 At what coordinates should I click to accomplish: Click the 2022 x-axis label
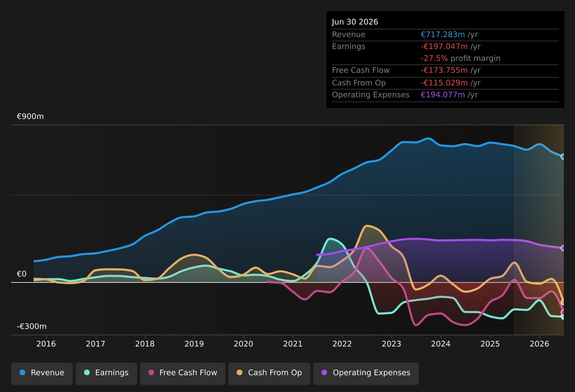342,344
